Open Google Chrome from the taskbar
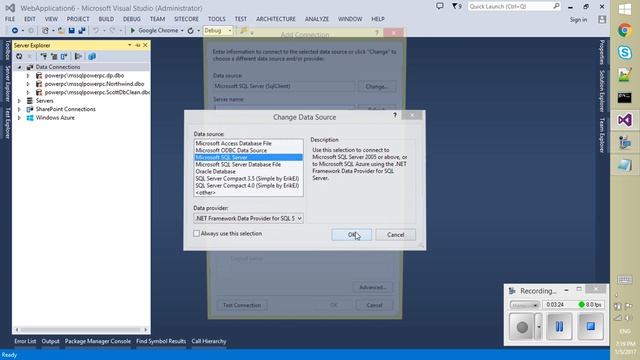This screenshot has width=640, height=360. (x=624, y=31)
